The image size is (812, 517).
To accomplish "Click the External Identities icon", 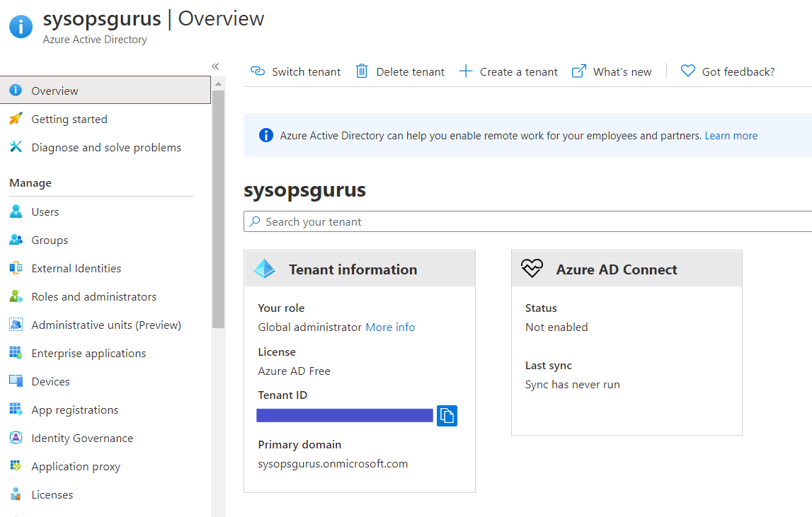I will click(x=16, y=267).
